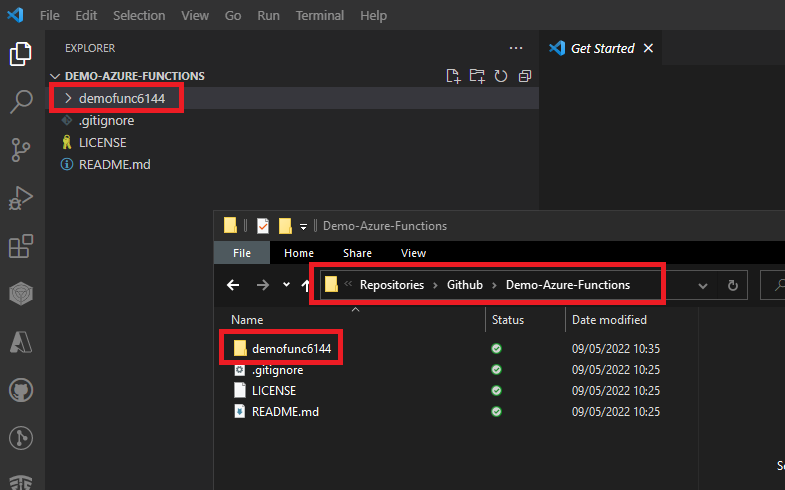
Task: Open Run and Debug view
Action: tap(20, 197)
